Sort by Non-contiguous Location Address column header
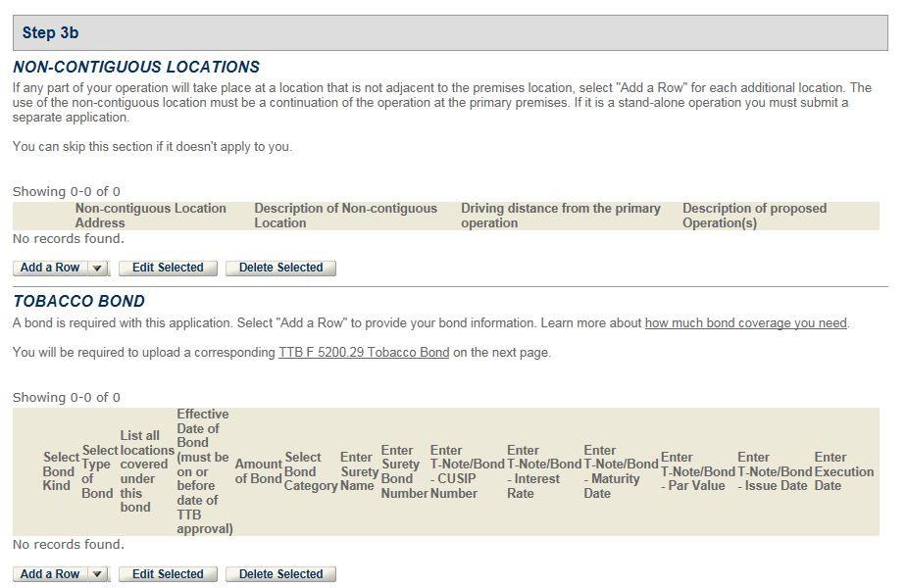Image resolution: width=907 pixels, height=588 pixels. pyautogui.click(x=150, y=216)
